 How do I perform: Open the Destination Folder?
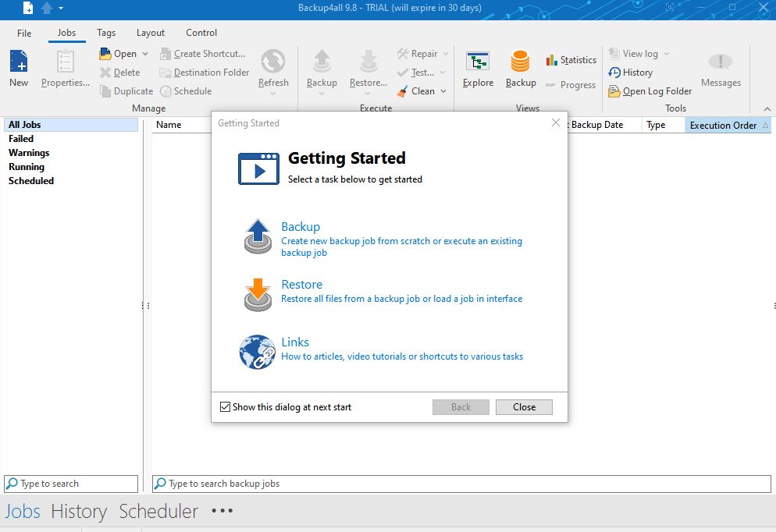pos(204,73)
